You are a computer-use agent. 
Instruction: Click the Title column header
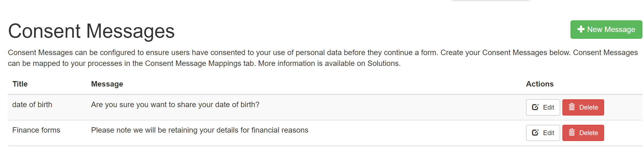(20, 84)
